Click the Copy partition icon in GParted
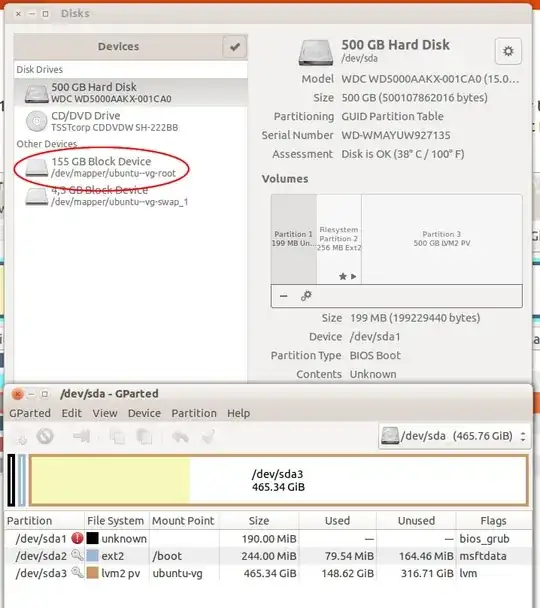Screen dimensions: 540x608 click(117, 437)
